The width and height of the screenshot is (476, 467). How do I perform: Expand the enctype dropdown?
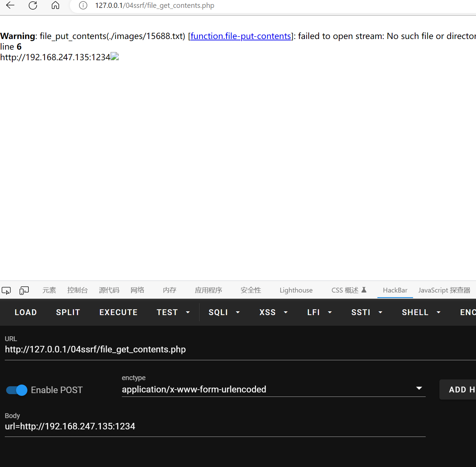click(419, 389)
